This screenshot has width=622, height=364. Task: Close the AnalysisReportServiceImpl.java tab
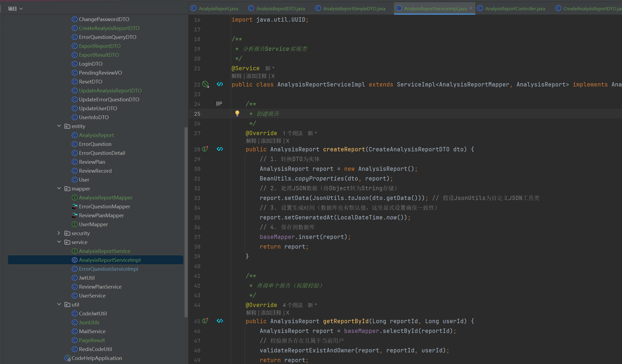[471, 8]
